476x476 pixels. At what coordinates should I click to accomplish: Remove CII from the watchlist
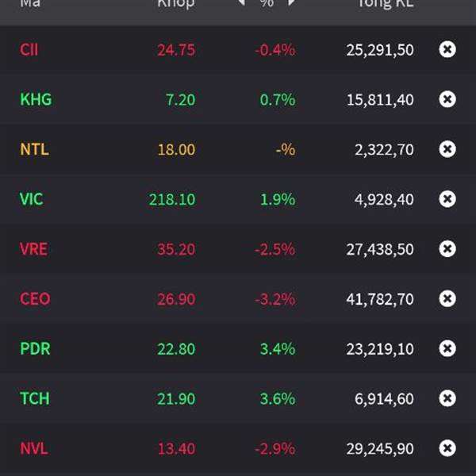click(447, 50)
